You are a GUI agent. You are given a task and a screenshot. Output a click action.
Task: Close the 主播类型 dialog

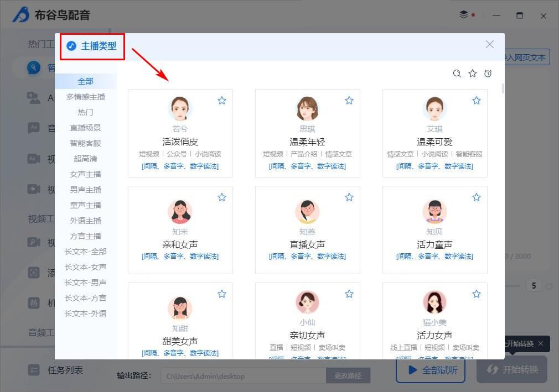[x=490, y=44]
